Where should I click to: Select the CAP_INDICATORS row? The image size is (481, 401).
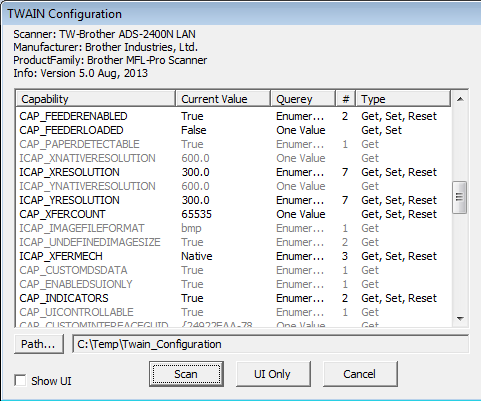pyautogui.click(x=233, y=298)
